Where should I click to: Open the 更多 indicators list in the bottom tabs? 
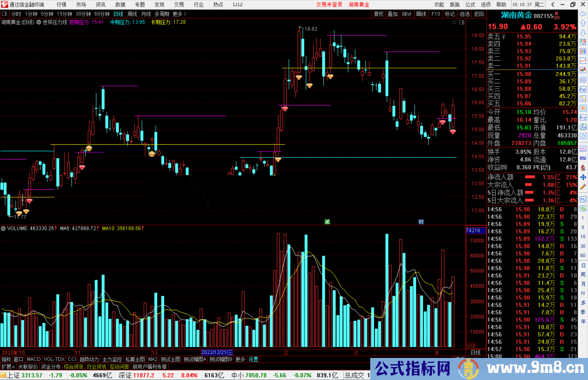240,359
